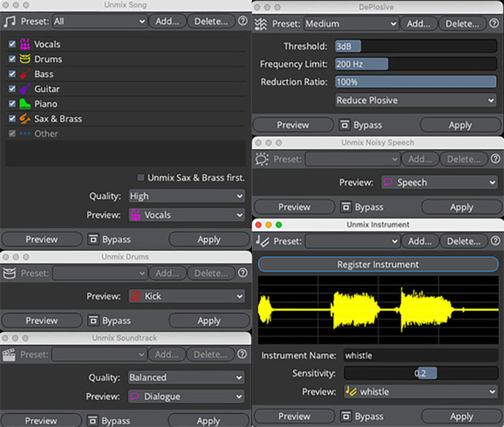Open the Preset dropdown showing All

[100, 22]
